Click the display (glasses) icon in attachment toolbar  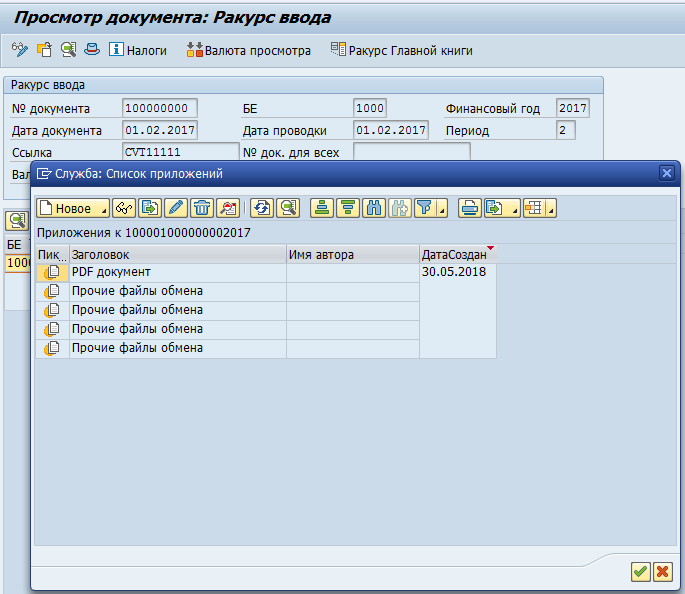point(124,208)
